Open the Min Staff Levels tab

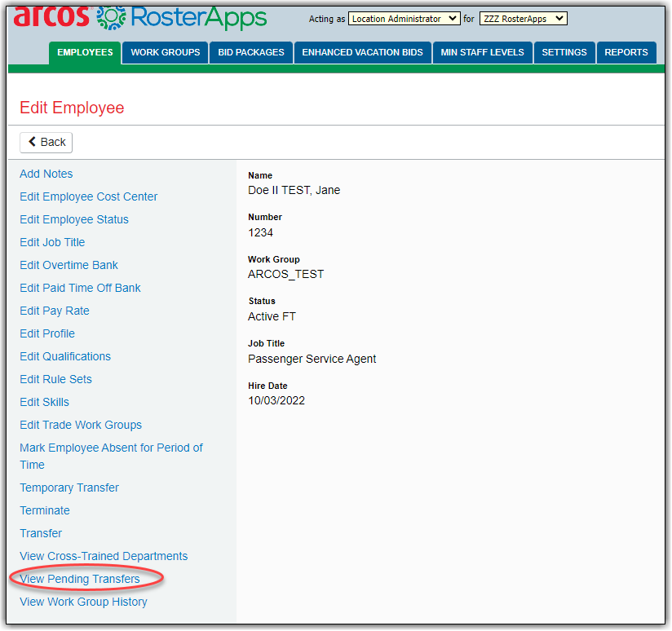pos(481,52)
